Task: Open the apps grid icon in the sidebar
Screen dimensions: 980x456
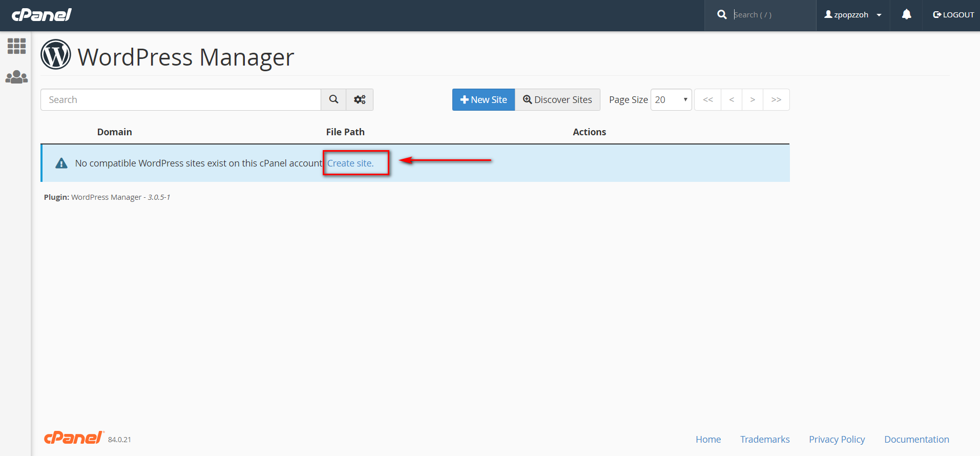Action: point(16,46)
